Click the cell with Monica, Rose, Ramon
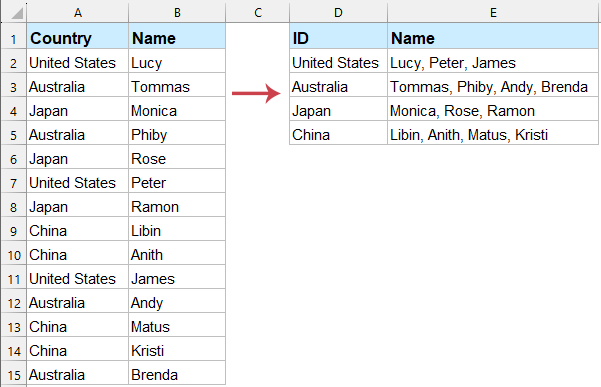601x387 pixels. [x=493, y=111]
